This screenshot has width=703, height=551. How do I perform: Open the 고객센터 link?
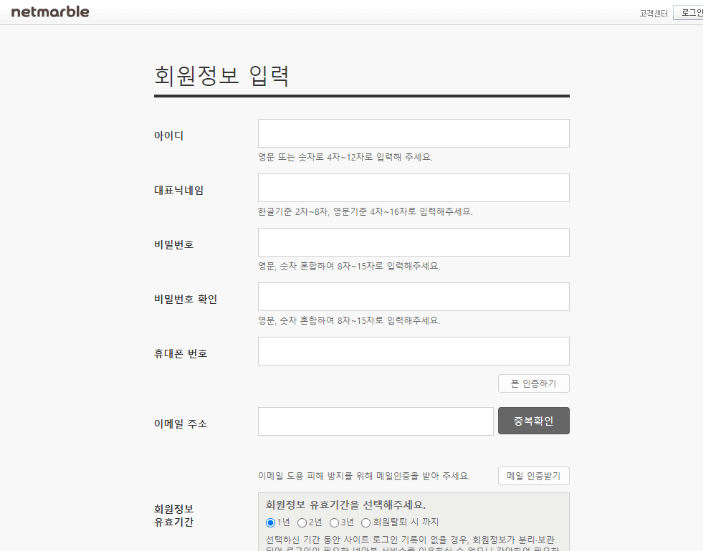coord(653,13)
